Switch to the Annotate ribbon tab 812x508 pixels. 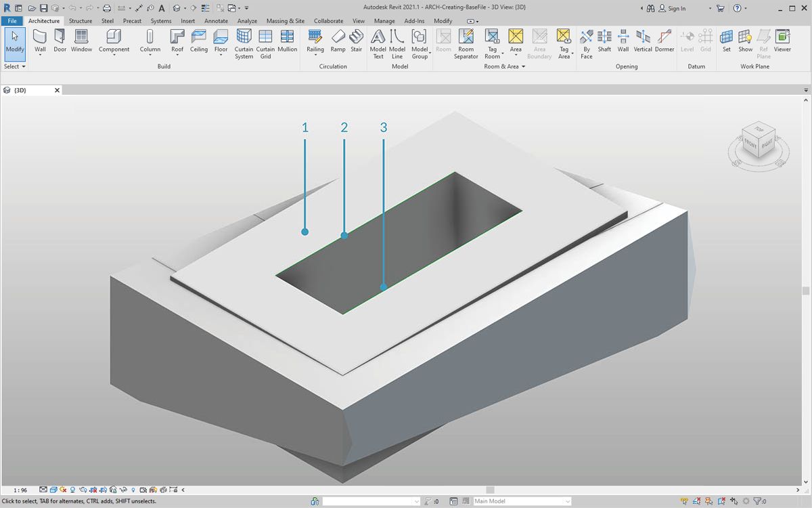click(216, 21)
